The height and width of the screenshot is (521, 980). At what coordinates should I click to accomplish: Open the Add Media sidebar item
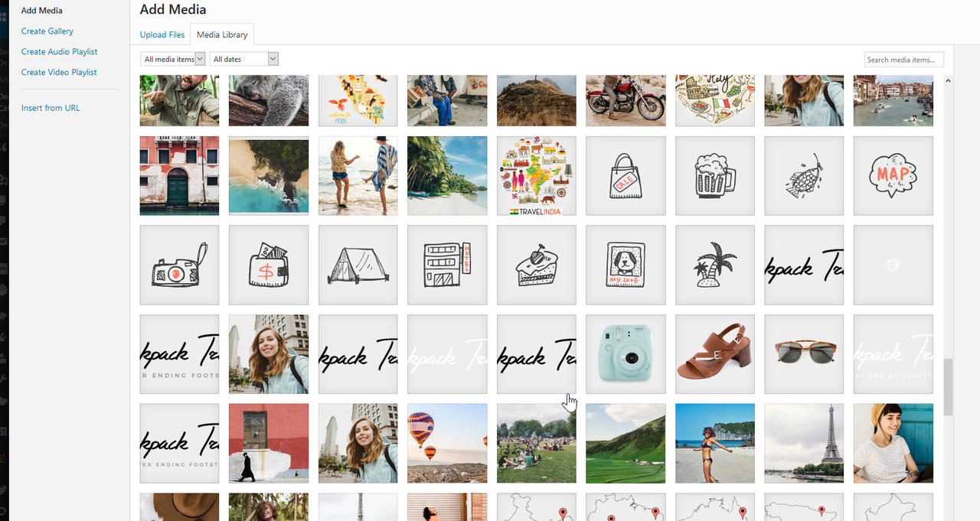tap(42, 11)
